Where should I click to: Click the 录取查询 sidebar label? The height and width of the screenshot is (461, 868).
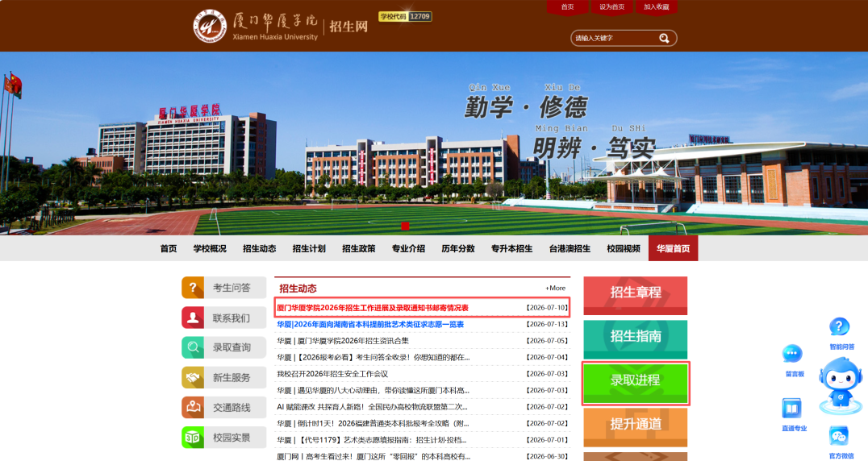232,347
